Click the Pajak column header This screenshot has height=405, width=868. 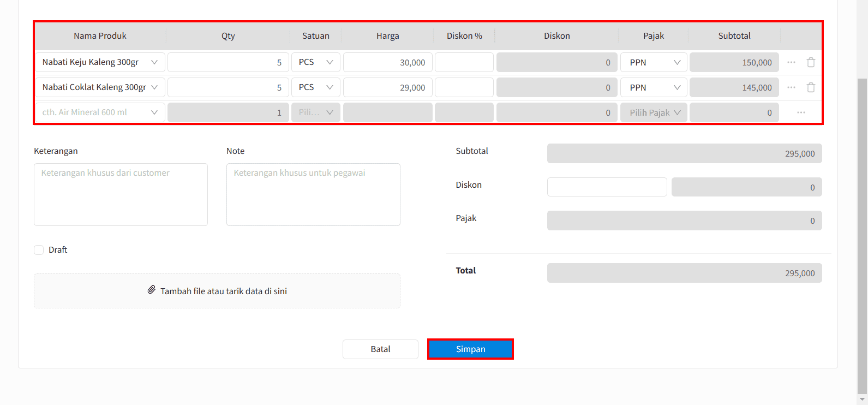654,36
